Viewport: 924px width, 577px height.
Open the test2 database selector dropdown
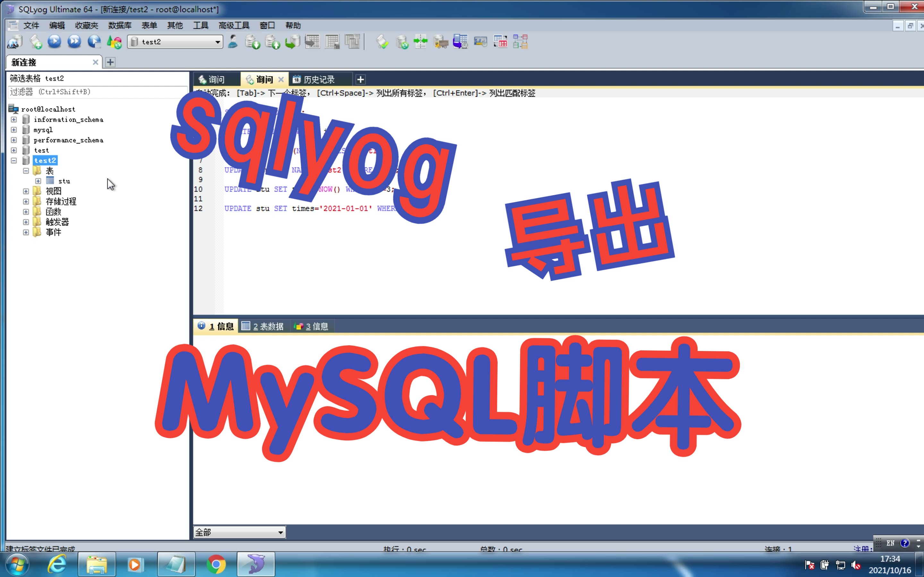click(x=218, y=42)
